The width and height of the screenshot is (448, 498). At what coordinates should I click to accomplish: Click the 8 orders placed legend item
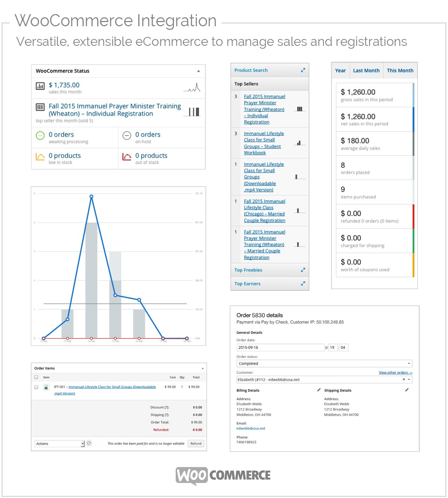(x=374, y=168)
